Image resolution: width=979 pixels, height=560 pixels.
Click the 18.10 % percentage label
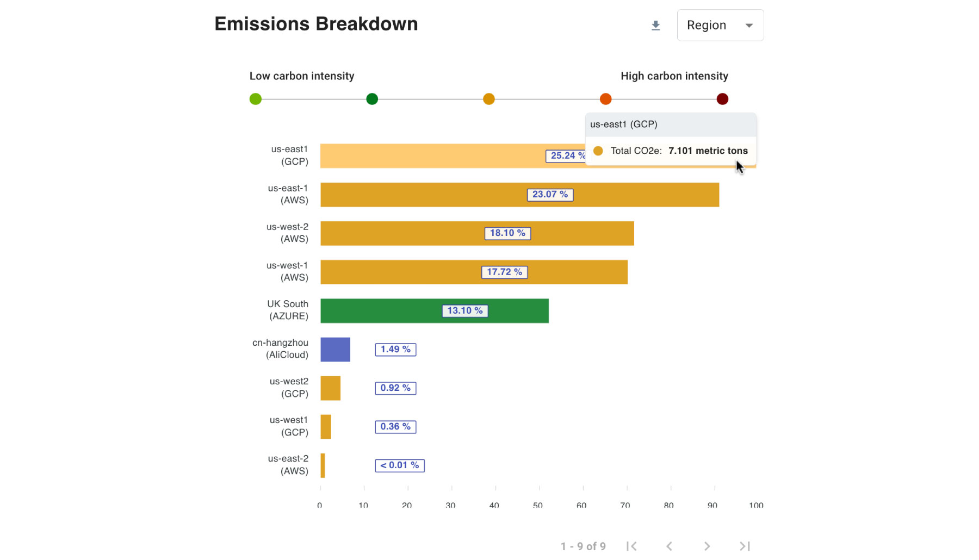coord(507,233)
